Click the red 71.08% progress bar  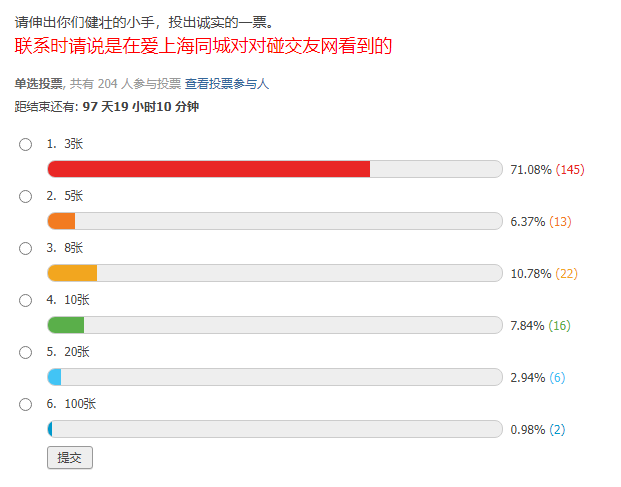275,169
